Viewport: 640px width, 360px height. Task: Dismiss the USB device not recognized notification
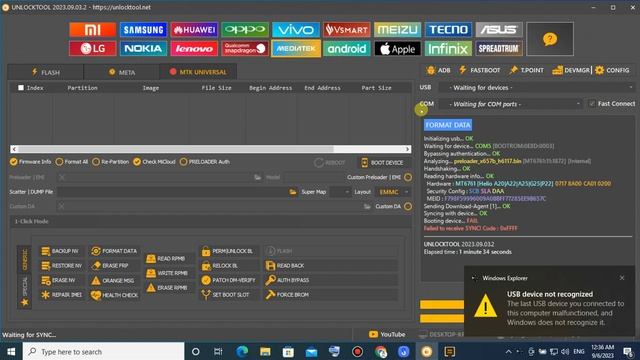click(622, 278)
